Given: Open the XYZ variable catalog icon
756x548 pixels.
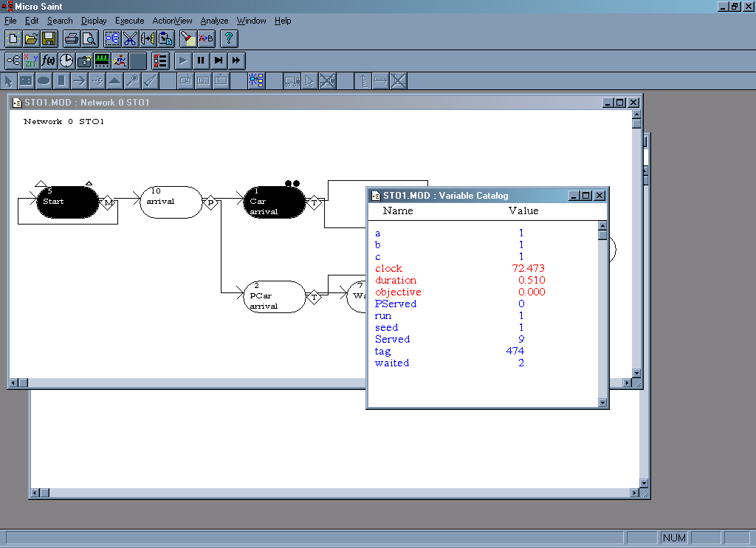Looking at the screenshot, I should click(31, 61).
